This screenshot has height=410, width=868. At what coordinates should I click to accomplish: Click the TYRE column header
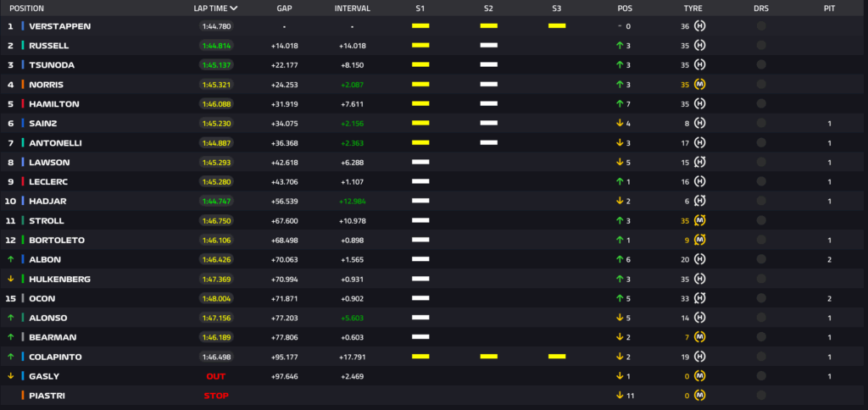pyautogui.click(x=693, y=8)
